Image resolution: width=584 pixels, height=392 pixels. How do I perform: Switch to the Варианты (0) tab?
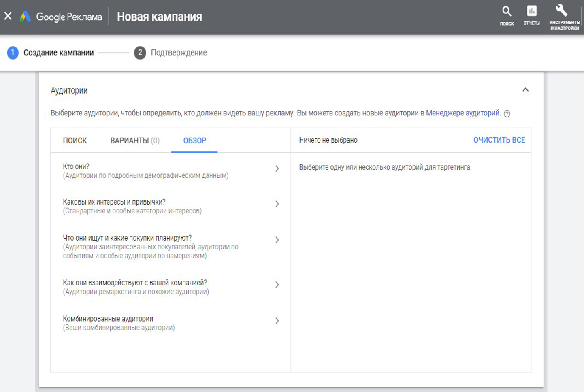point(135,141)
